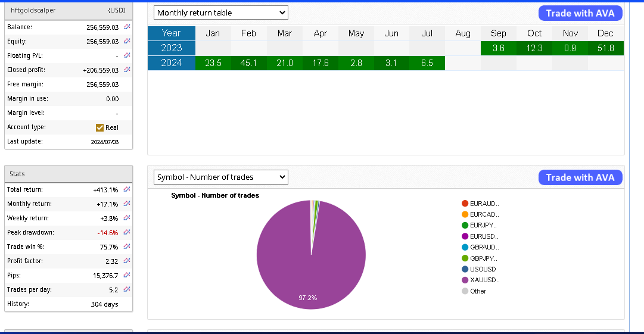Toggle the Real account type checkbox
The width and height of the screenshot is (644, 334).
click(x=100, y=127)
